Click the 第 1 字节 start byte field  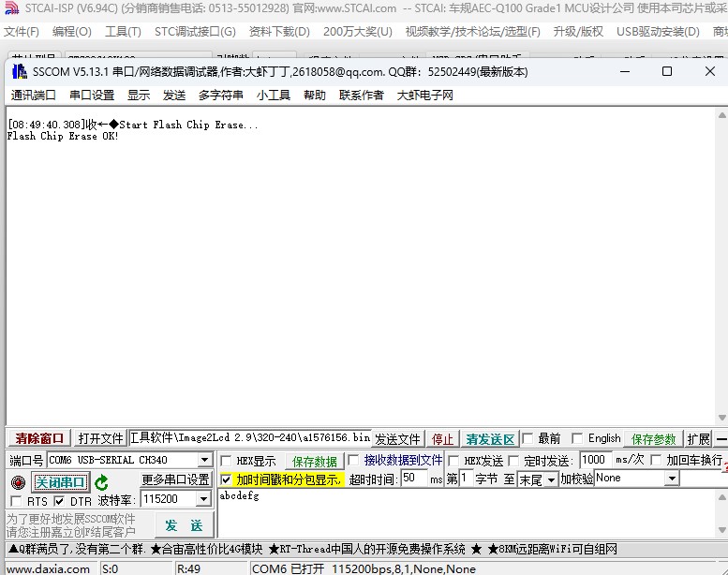466,478
